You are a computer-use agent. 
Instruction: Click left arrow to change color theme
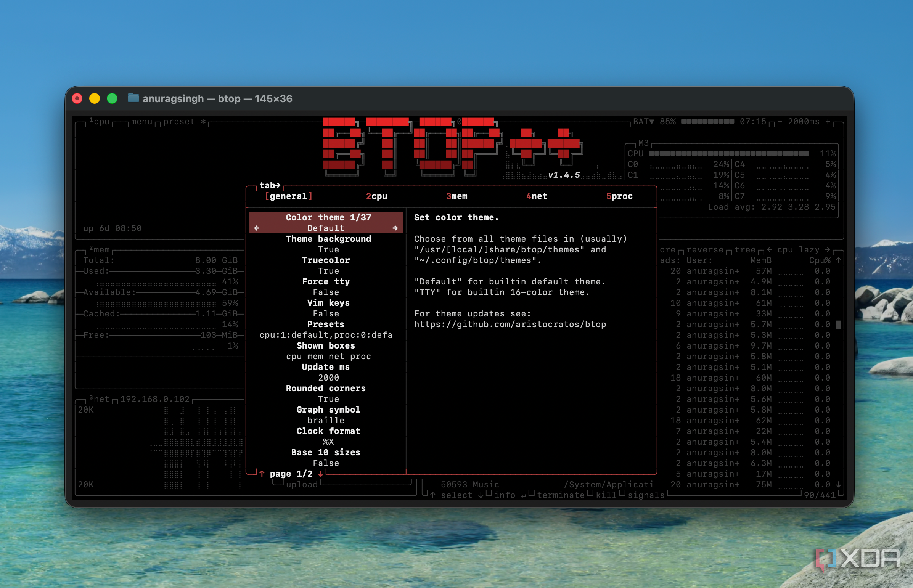(257, 228)
